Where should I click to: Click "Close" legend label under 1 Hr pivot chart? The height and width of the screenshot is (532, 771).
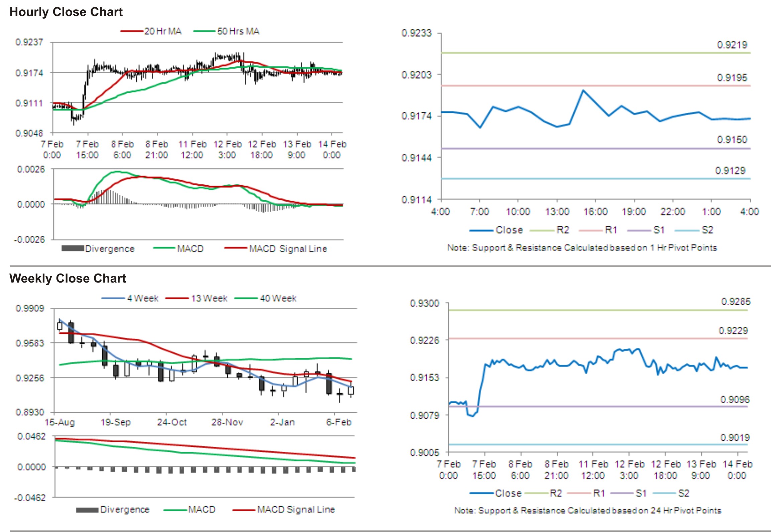[x=509, y=230]
